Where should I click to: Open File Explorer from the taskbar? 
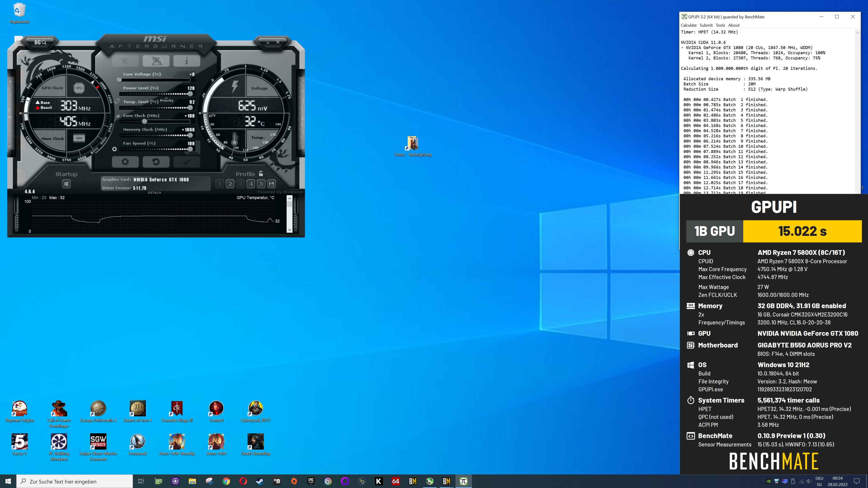tap(192, 481)
